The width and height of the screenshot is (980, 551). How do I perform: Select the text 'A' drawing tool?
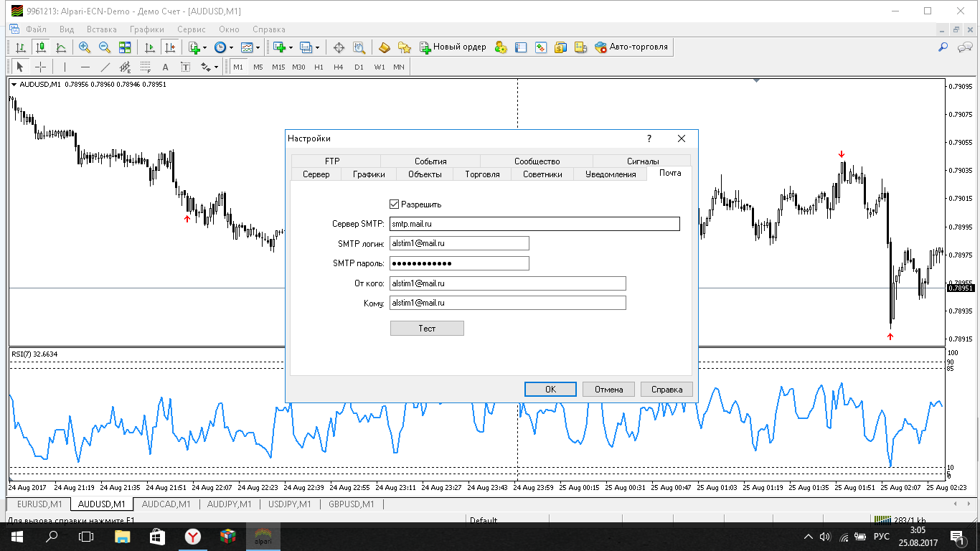coord(166,67)
